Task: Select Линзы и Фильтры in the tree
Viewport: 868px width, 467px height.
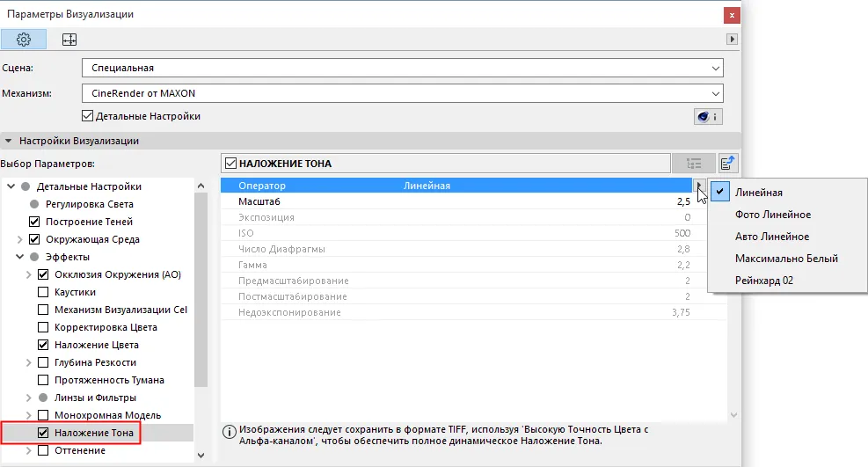Action: pos(95,398)
